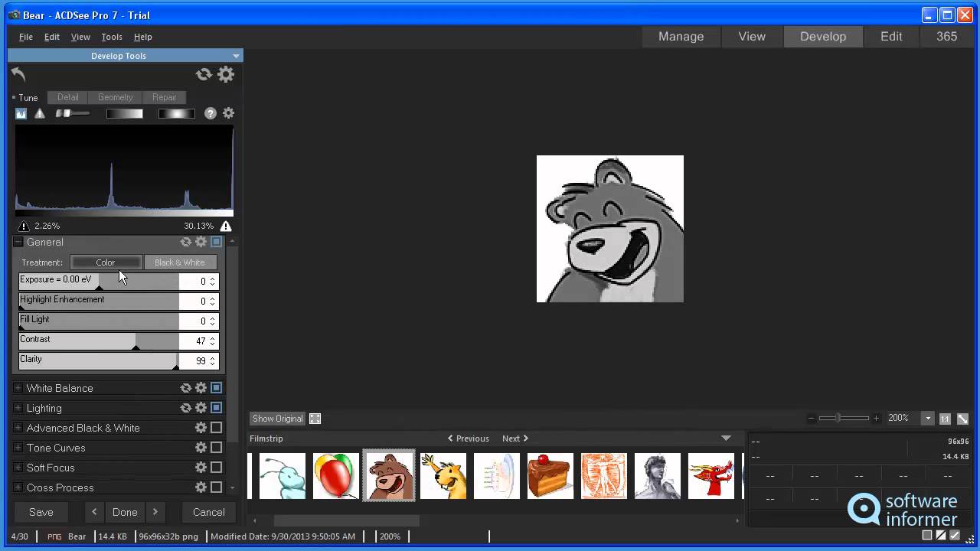
Task: Open Tone Curves gear options
Action: pyautogui.click(x=201, y=448)
